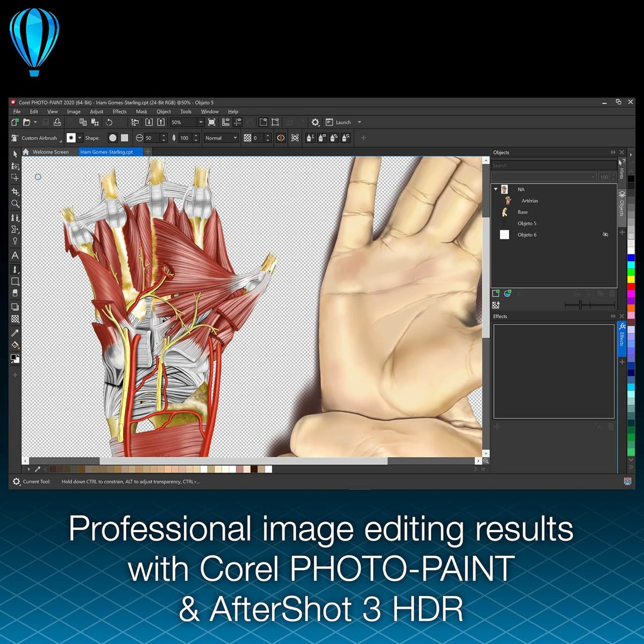Select the Clone tool in the toolbox
Screen dimensions: 644x644
click(x=15, y=217)
